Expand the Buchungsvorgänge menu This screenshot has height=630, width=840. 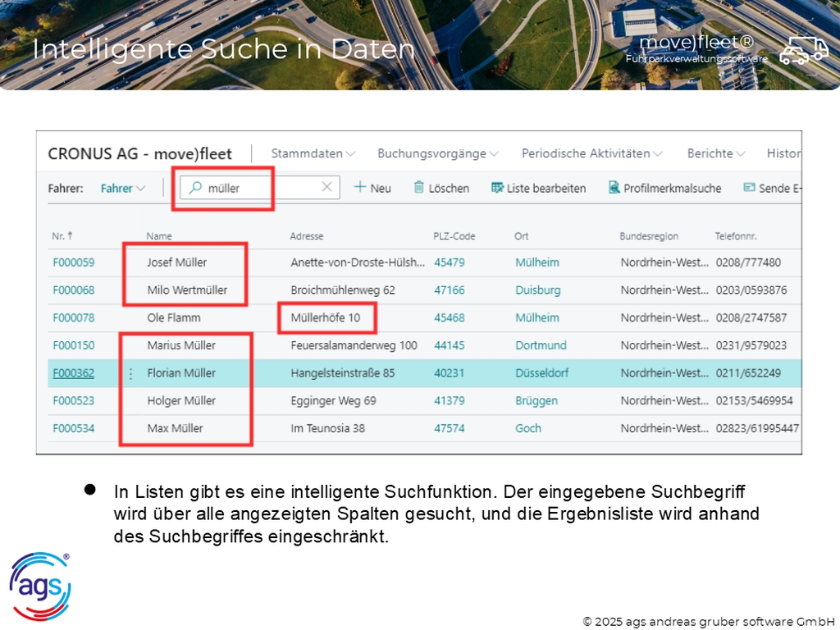point(438,153)
